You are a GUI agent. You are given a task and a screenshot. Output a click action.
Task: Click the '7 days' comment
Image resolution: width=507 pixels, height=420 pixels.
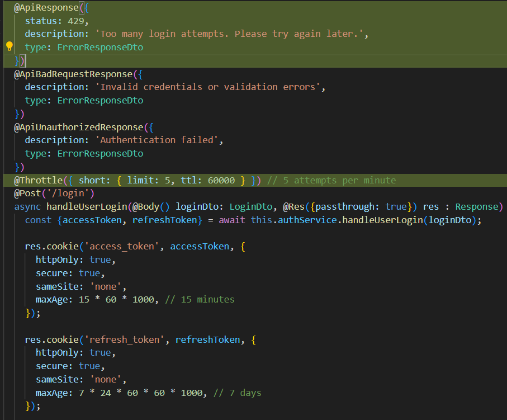tap(238, 393)
